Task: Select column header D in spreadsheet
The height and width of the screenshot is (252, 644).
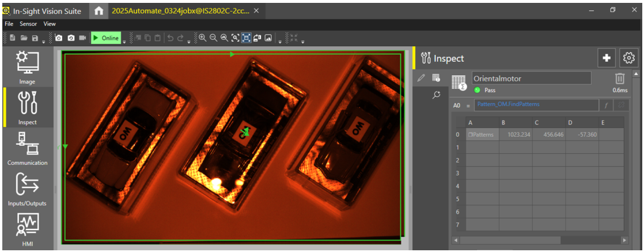Action: pos(582,122)
